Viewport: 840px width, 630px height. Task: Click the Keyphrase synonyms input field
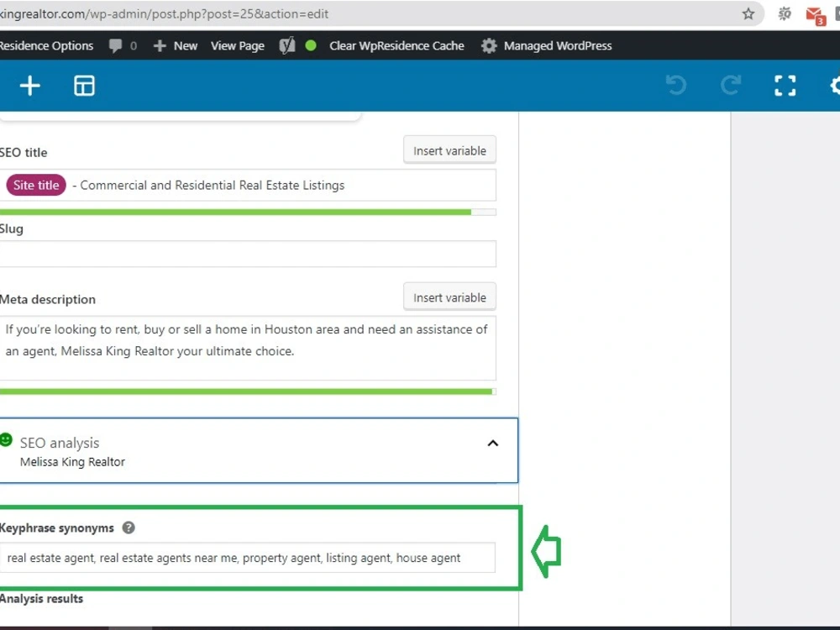[248, 559]
